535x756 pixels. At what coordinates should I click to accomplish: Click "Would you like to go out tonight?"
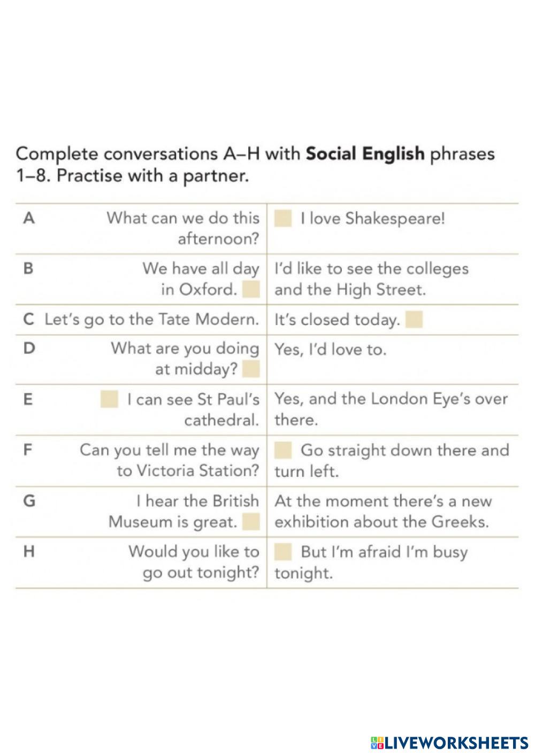click(x=194, y=562)
